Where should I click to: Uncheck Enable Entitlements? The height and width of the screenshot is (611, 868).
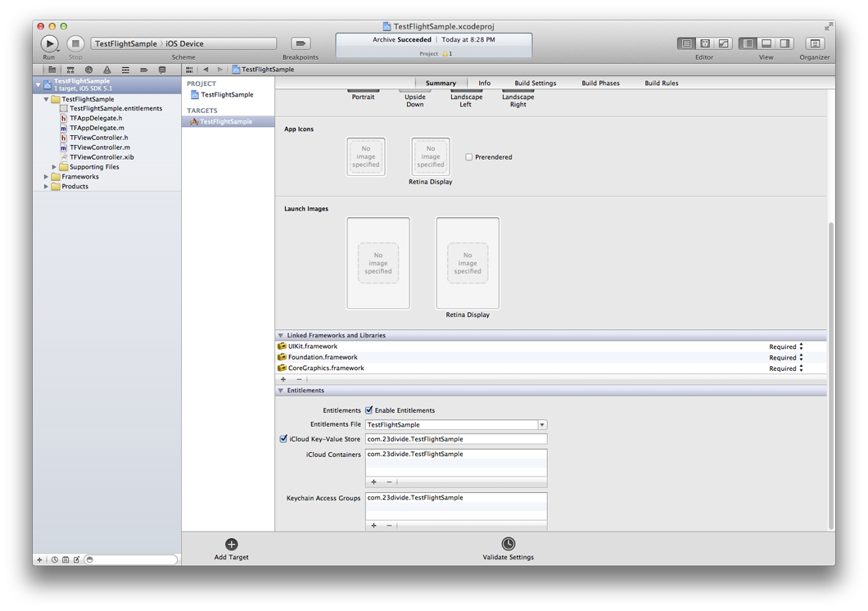tap(368, 410)
